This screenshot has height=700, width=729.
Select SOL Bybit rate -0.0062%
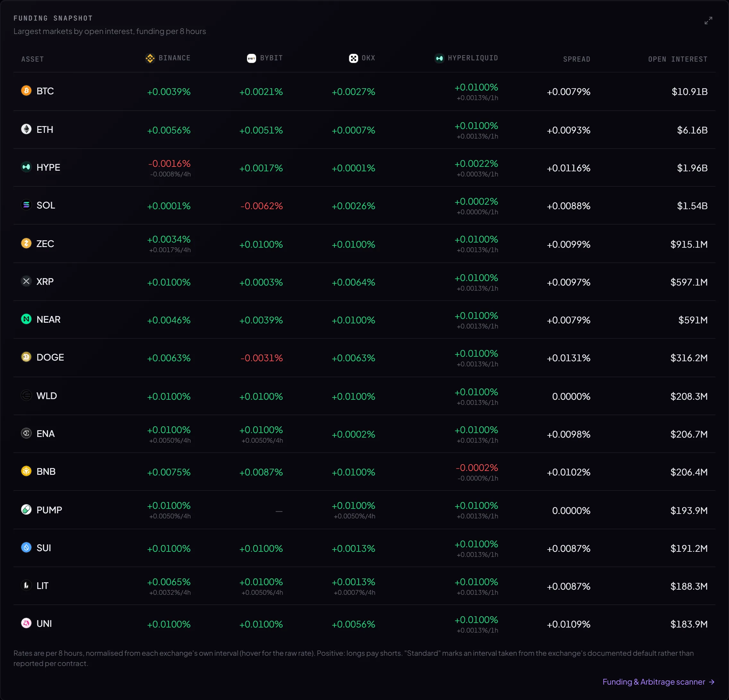(262, 206)
